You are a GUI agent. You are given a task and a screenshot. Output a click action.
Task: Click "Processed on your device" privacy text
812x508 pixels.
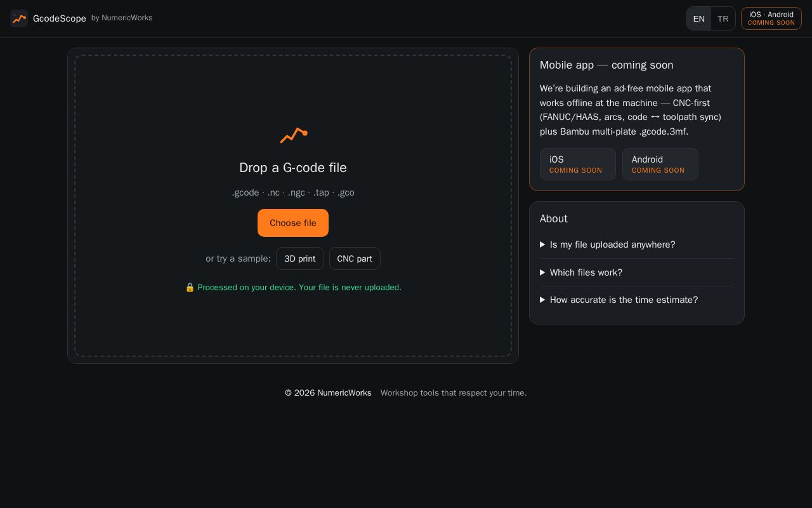pyautogui.click(x=299, y=288)
